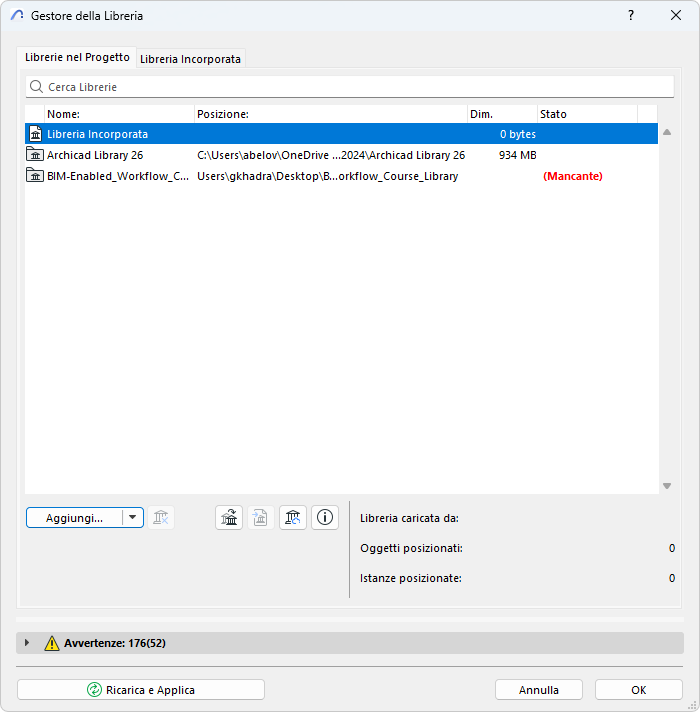The height and width of the screenshot is (712, 700).
Task: Switch to Librerie nel Progetto tab
Action: pyautogui.click(x=77, y=57)
